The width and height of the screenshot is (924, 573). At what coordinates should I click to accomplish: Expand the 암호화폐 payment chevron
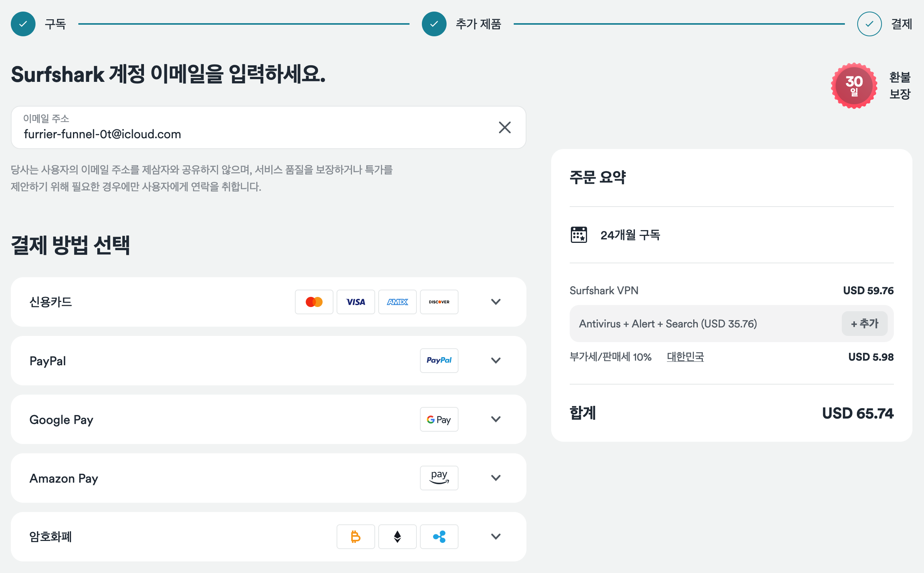click(x=496, y=537)
